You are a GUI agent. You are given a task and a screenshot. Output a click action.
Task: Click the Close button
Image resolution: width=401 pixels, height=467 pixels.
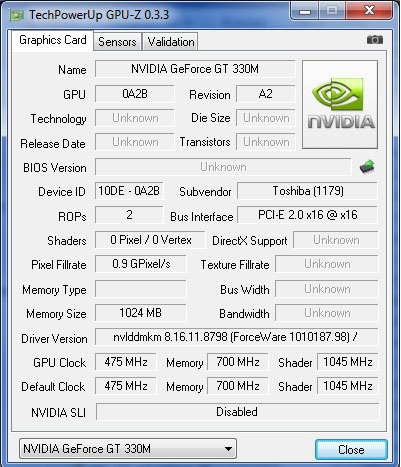pyautogui.click(x=351, y=450)
